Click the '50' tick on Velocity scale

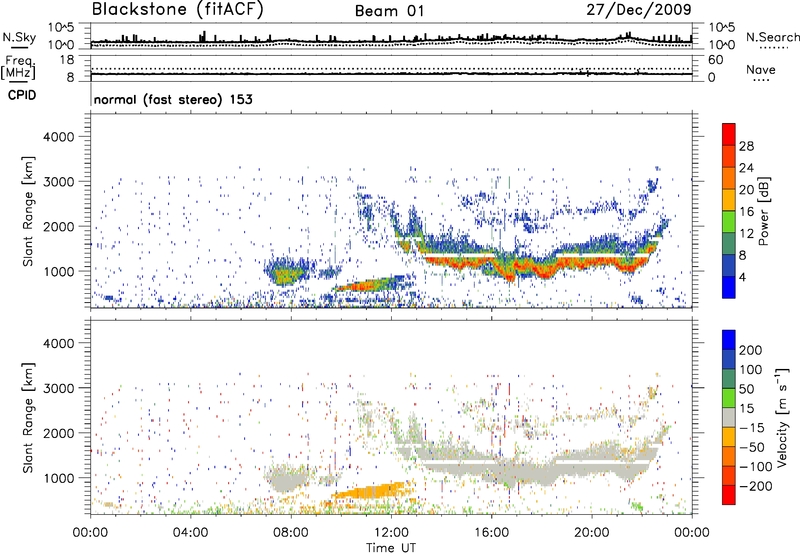point(747,389)
